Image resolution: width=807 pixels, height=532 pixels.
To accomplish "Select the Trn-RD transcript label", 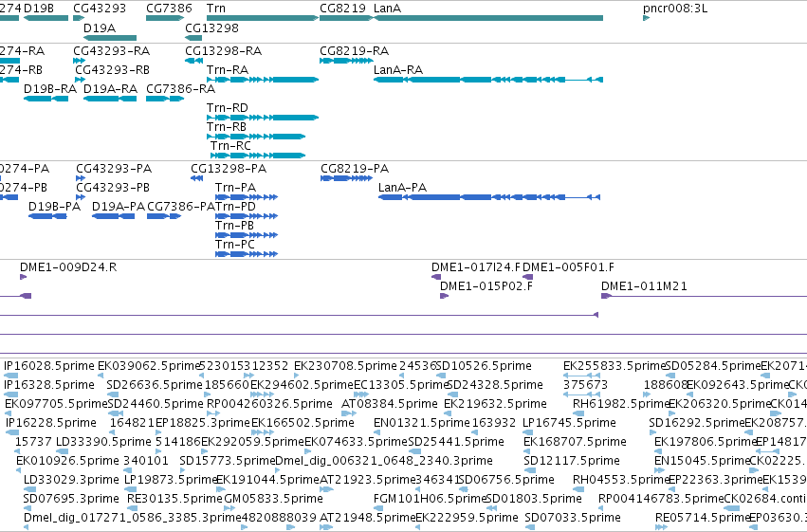I will click(228, 108).
